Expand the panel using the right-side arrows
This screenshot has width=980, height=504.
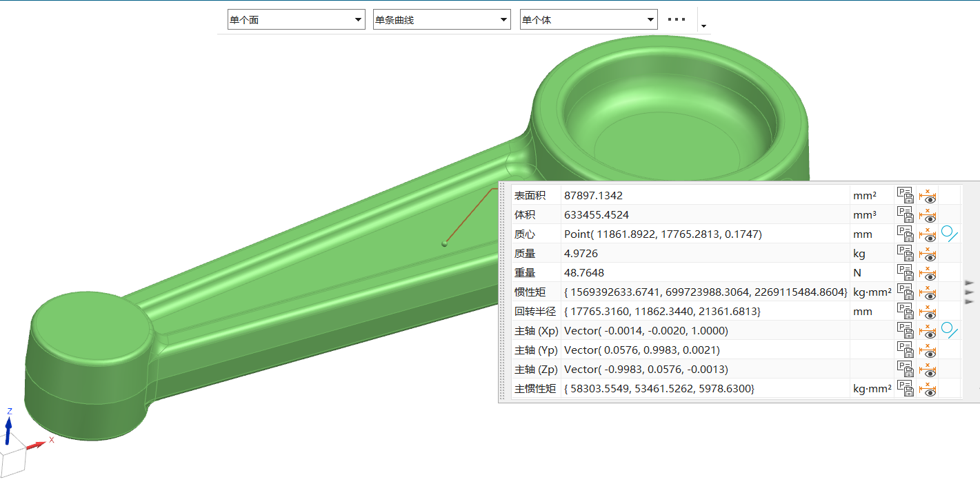coord(970,292)
